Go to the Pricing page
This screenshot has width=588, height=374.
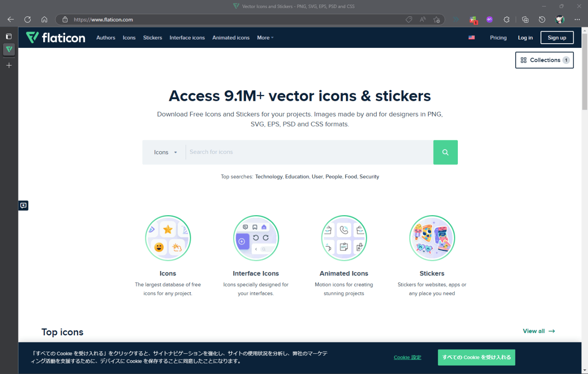point(498,37)
